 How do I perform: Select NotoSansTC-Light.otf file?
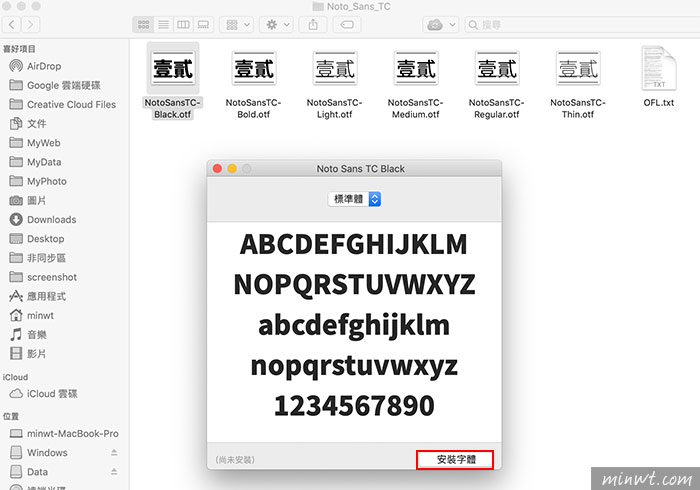click(x=334, y=85)
